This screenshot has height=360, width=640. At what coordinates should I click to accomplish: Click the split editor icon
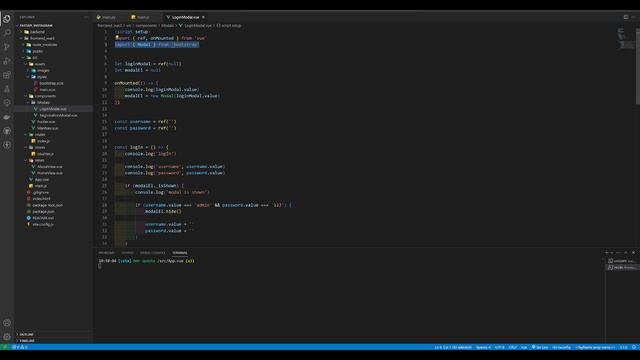[x=626, y=17]
